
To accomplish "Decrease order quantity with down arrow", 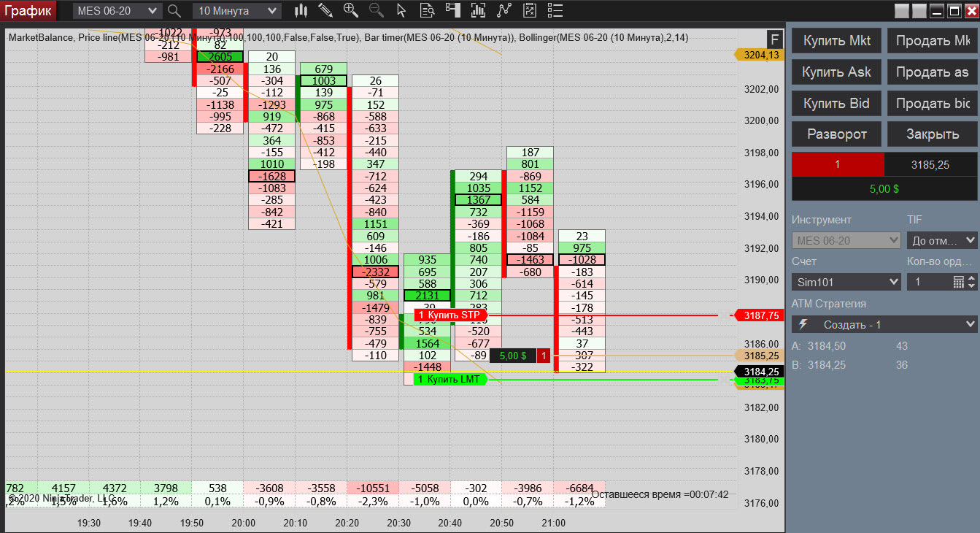I will (972, 285).
